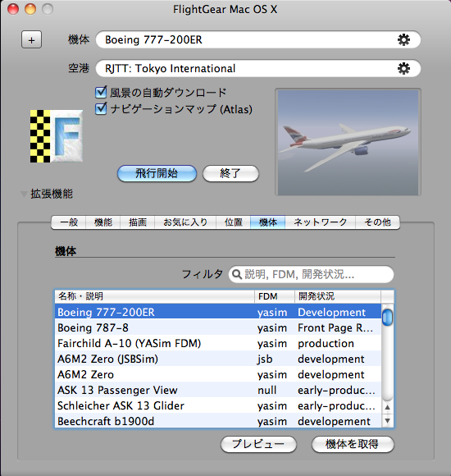Click the scroll up arrow in aircraft list

(x=387, y=407)
